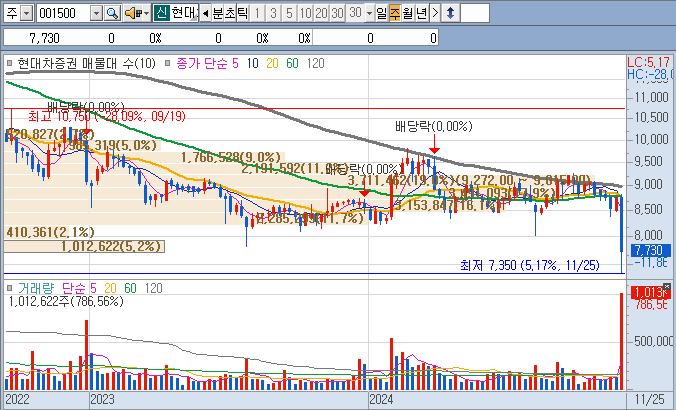Open stock search with magnifier icon
Viewport: 676px width, 410px height.
tap(112, 13)
